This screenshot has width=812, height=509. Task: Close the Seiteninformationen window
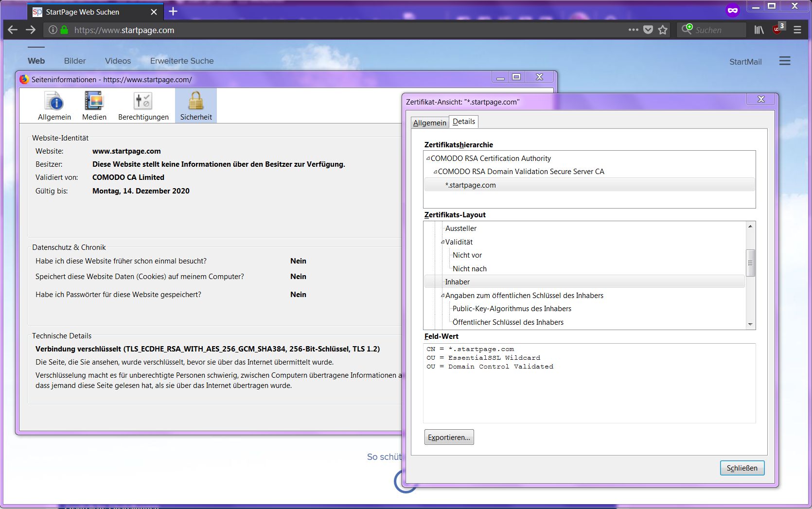(539, 77)
